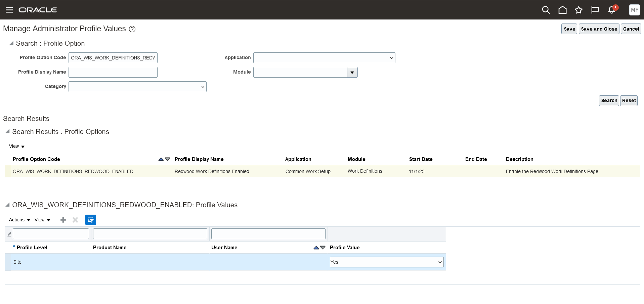Open the global navigation hamburger menu
644x304 pixels.
[9, 10]
